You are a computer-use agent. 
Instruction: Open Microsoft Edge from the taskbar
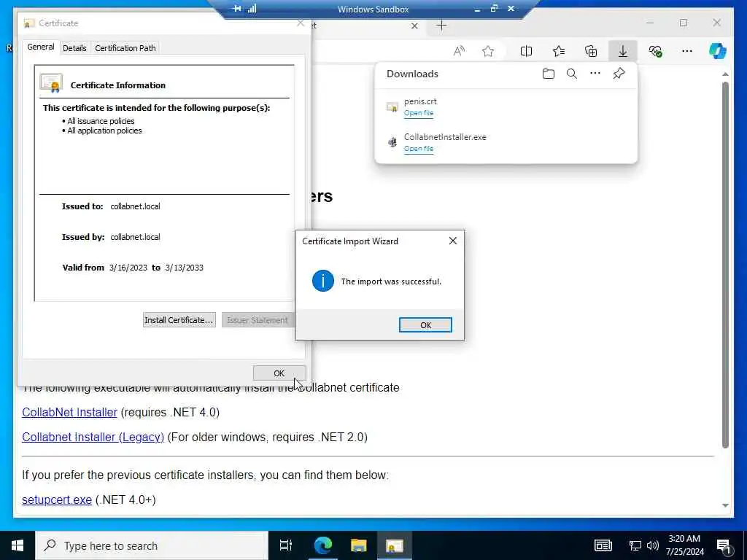pyautogui.click(x=323, y=545)
